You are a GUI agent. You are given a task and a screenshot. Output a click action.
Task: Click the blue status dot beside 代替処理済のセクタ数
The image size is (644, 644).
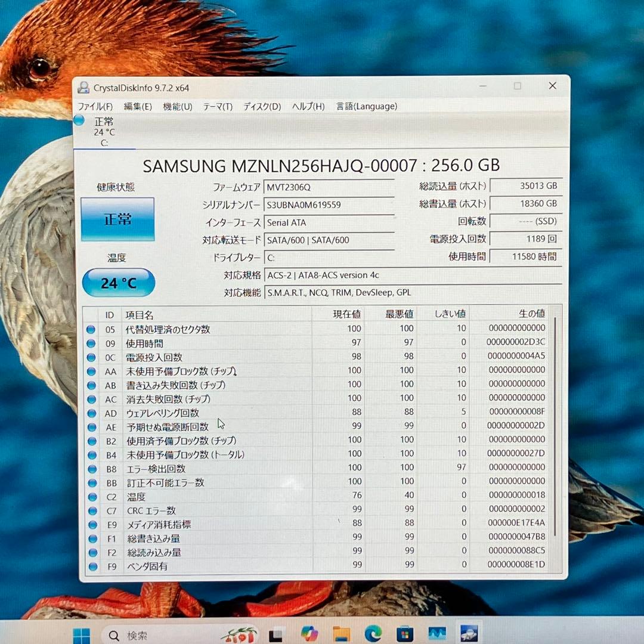pyautogui.click(x=92, y=329)
